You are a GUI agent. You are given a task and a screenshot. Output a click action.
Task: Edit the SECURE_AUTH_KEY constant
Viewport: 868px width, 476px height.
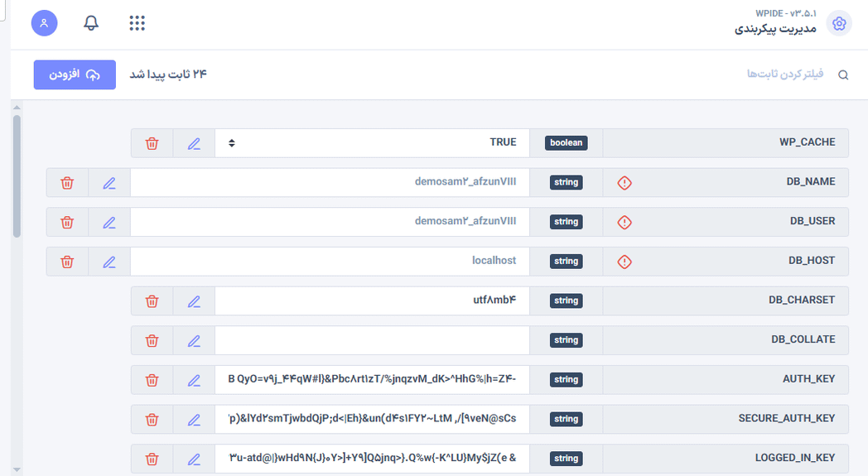[x=194, y=420]
